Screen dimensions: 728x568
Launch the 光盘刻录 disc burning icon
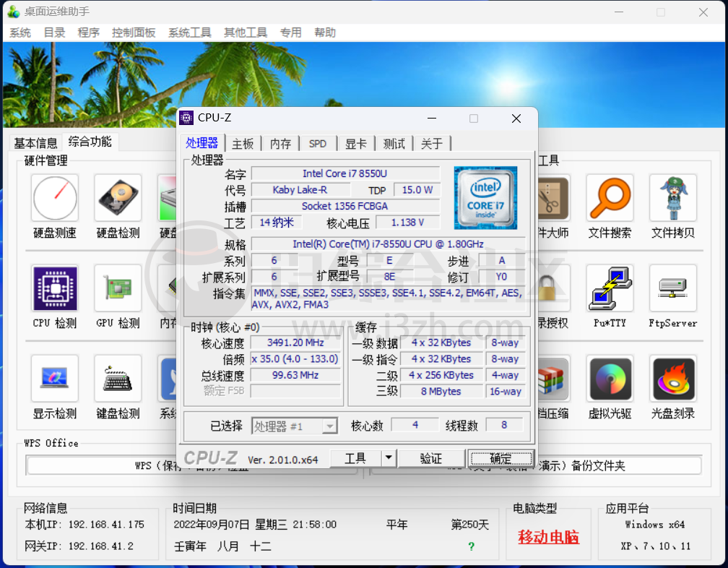click(x=673, y=379)
